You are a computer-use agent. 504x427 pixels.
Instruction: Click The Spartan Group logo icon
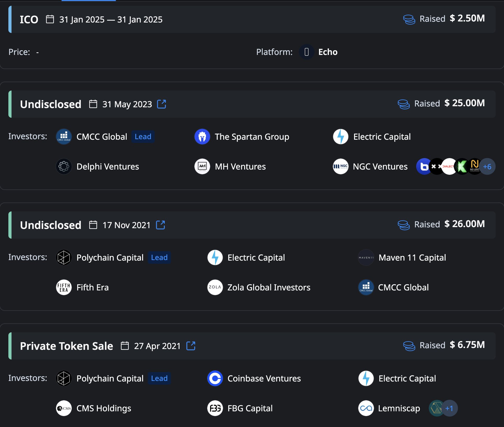pos(202,137)
